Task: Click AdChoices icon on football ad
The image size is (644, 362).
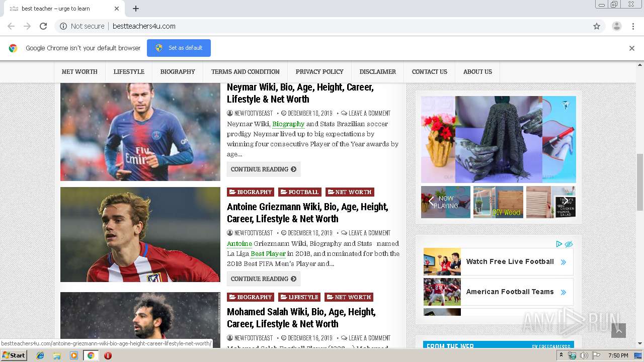Action: pyautogui.click(x=559, y=244)
